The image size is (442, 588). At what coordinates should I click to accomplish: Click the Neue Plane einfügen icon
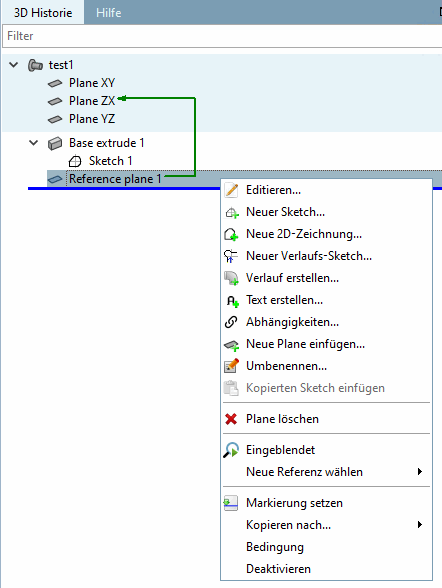(x=231, y=345)
